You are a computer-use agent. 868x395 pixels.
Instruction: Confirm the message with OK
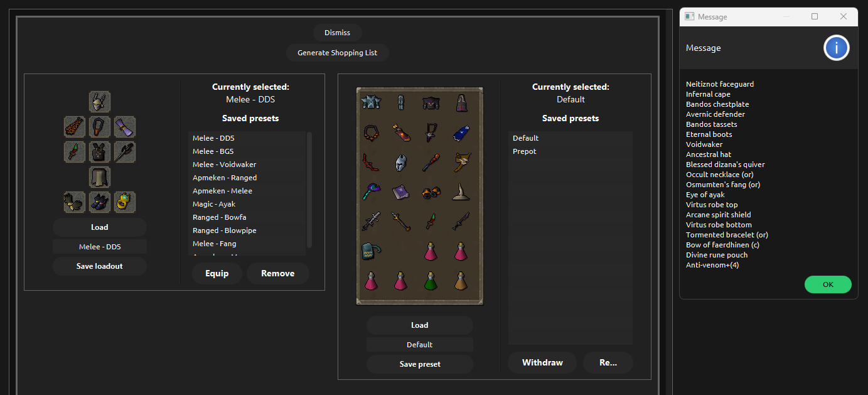[x=828, y=284]
